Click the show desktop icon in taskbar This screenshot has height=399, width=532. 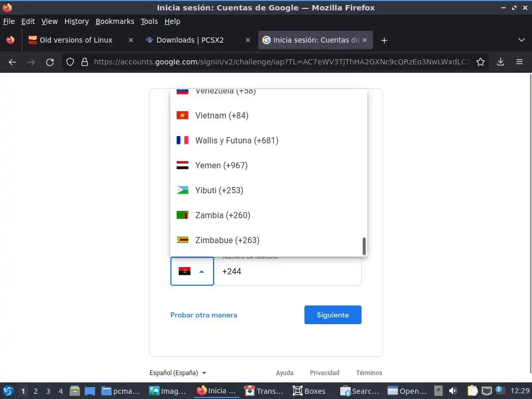tap(90, 391)
